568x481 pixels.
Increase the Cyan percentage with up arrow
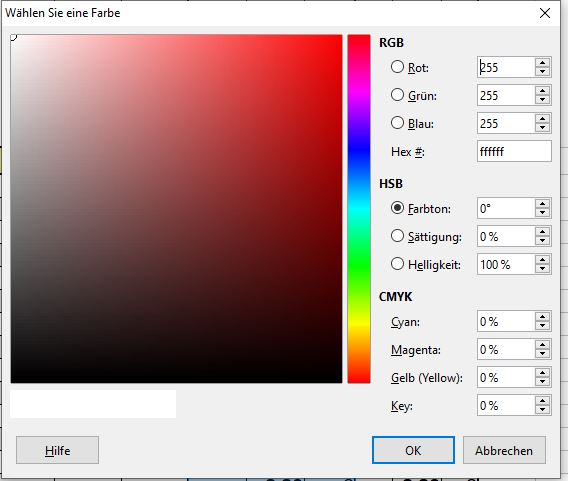click(x=542, y=317)
